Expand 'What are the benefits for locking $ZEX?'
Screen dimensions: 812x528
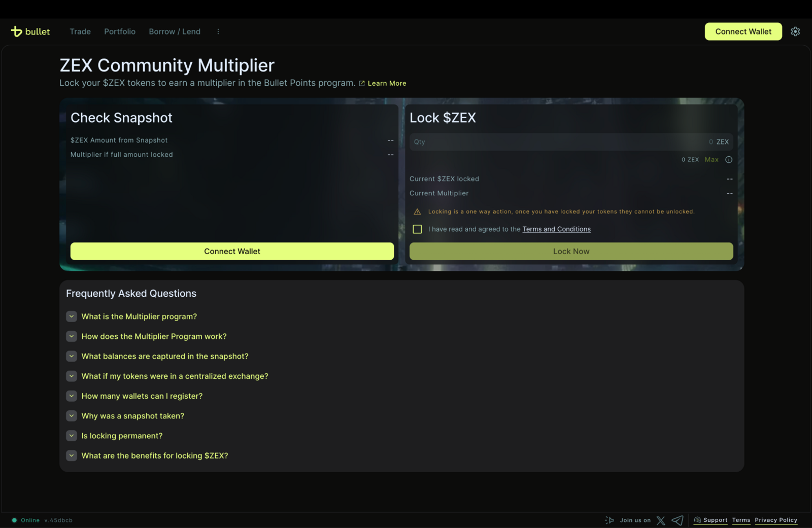(x=72, y=455)
